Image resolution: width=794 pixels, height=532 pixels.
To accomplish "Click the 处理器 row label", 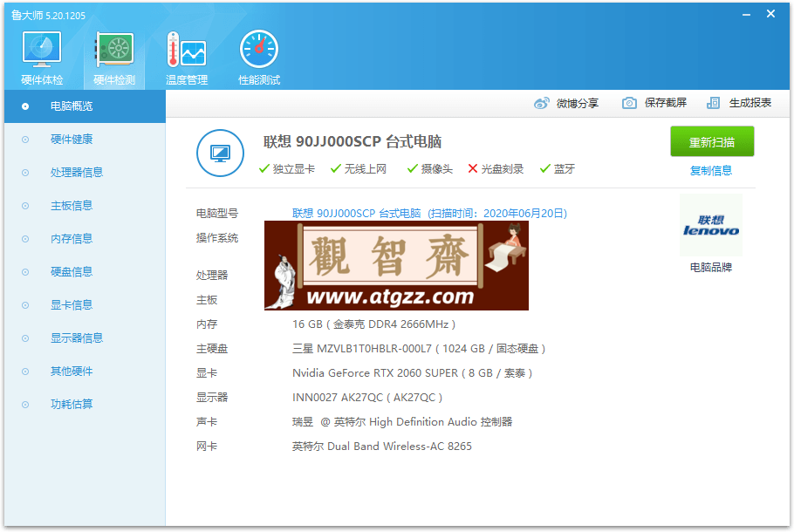I will click(212, 276).
